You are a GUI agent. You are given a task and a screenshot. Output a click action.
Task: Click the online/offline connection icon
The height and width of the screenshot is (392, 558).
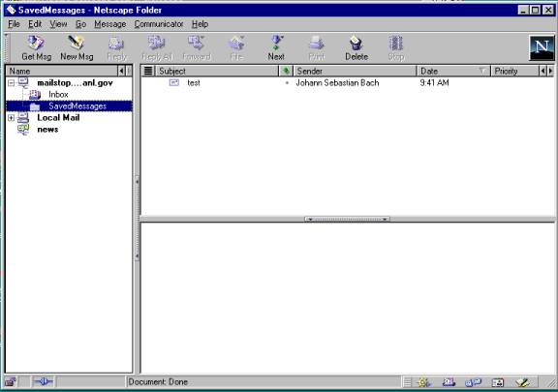(43, 382)
